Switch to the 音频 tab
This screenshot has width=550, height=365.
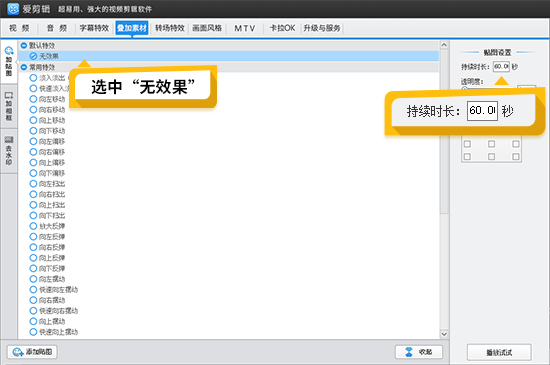(x=56, y=28)
